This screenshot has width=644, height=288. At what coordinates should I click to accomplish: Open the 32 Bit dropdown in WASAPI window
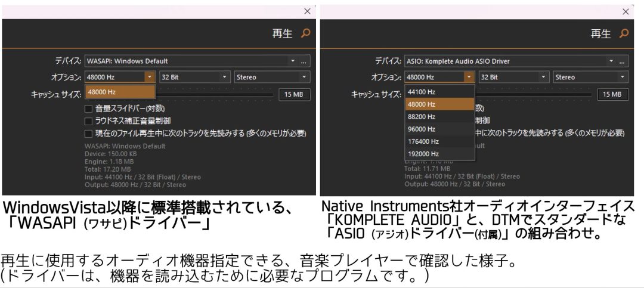tap(194, 77)
